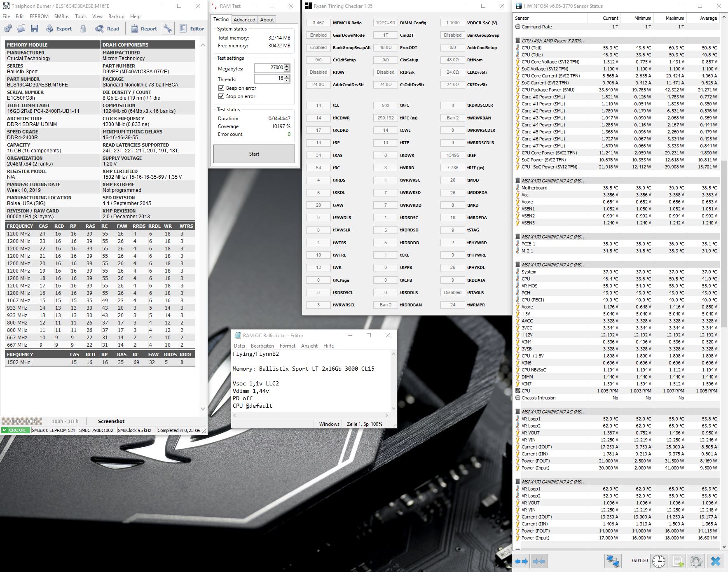Viewport: 728px width, 572px height.
Task: Switch to the Advanced tab in RAM Test
Action: (x=244, y=19)
